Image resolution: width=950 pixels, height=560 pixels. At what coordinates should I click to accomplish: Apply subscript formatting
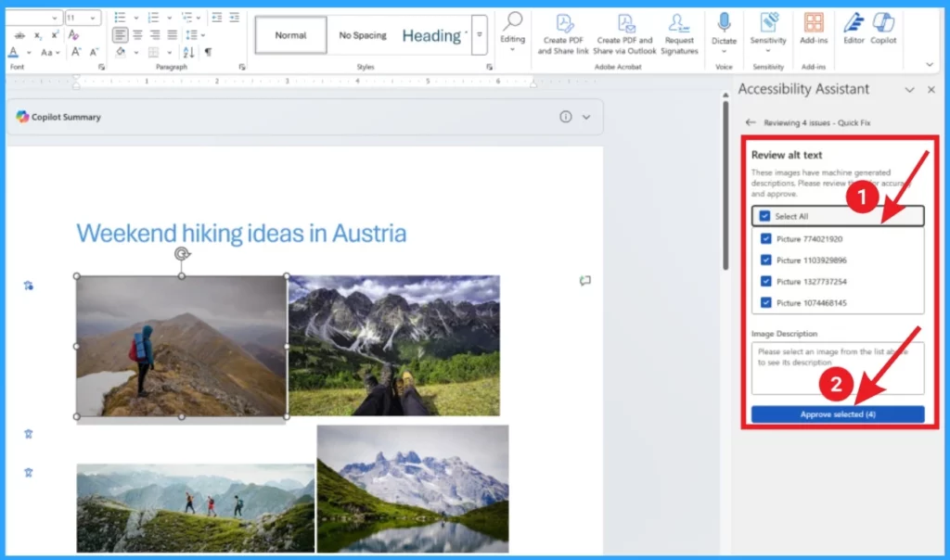37,36
